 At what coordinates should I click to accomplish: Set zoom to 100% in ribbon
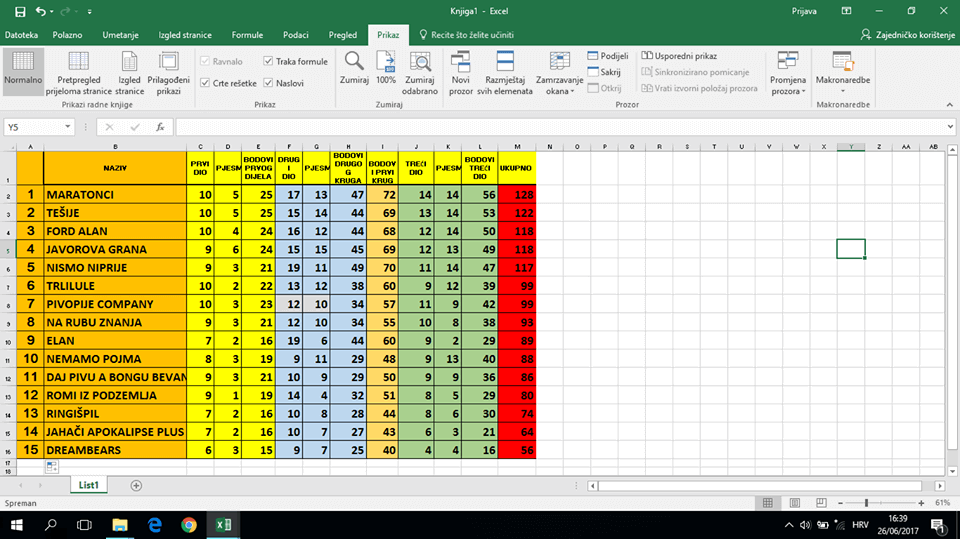pyautogui.click(x=386, y=62)
